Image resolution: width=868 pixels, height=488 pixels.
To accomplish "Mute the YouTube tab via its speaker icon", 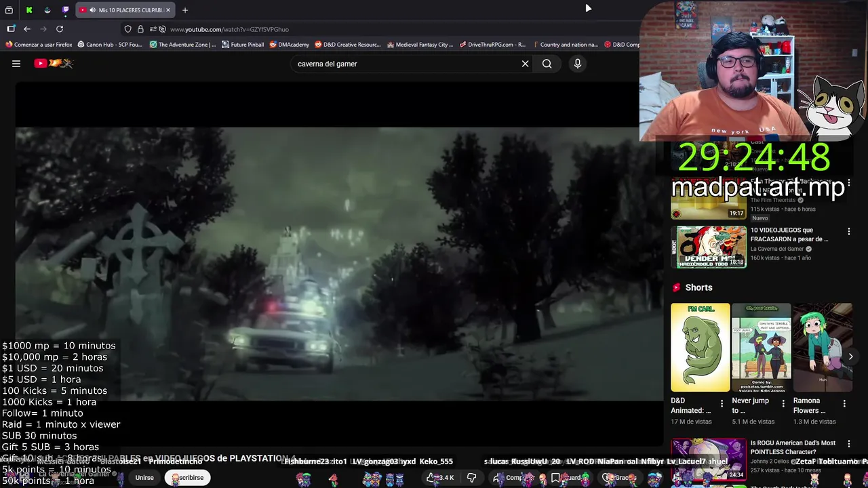I will click(92, 10).
